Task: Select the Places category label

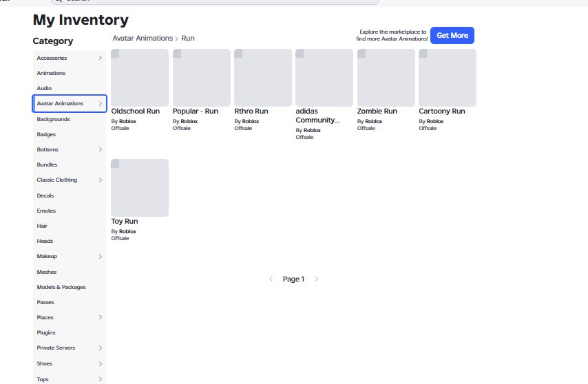Action: click(x=45, y=317)
